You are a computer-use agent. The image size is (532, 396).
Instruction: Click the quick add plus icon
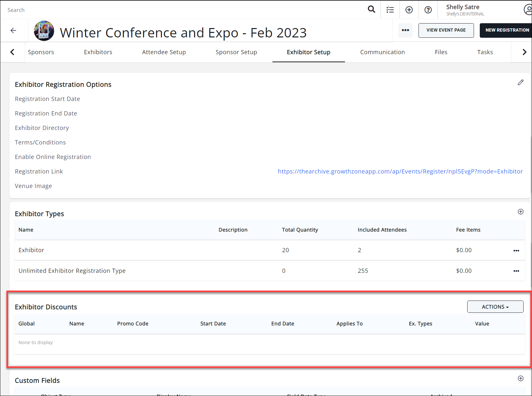pos(409,10)
